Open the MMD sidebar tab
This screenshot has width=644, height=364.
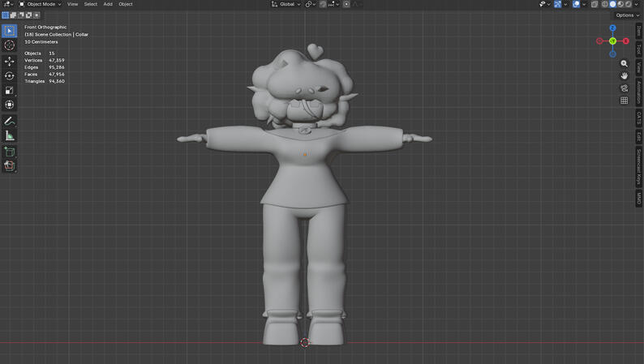(638, 198)
